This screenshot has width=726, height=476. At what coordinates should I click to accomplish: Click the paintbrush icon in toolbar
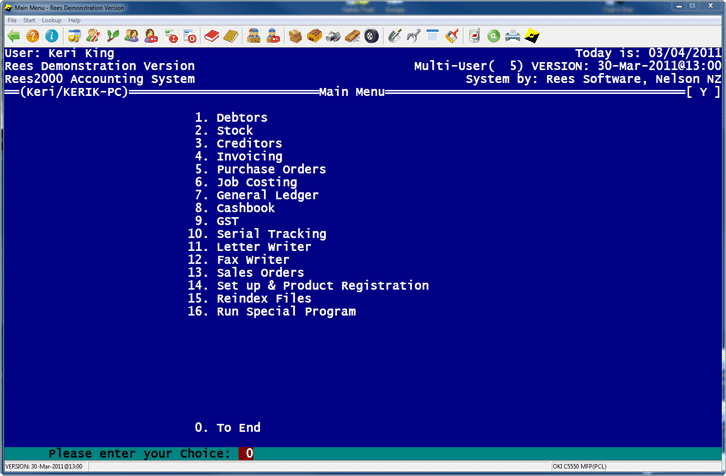452,36
